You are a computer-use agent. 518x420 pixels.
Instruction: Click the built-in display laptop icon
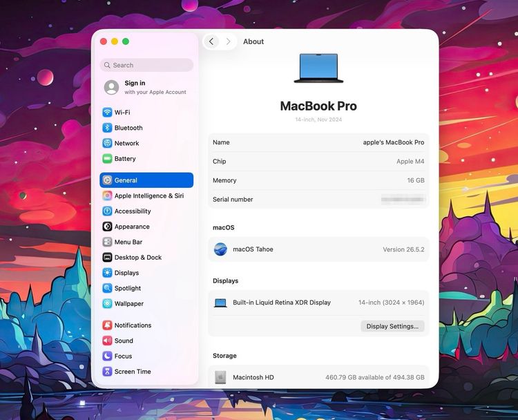220,303
